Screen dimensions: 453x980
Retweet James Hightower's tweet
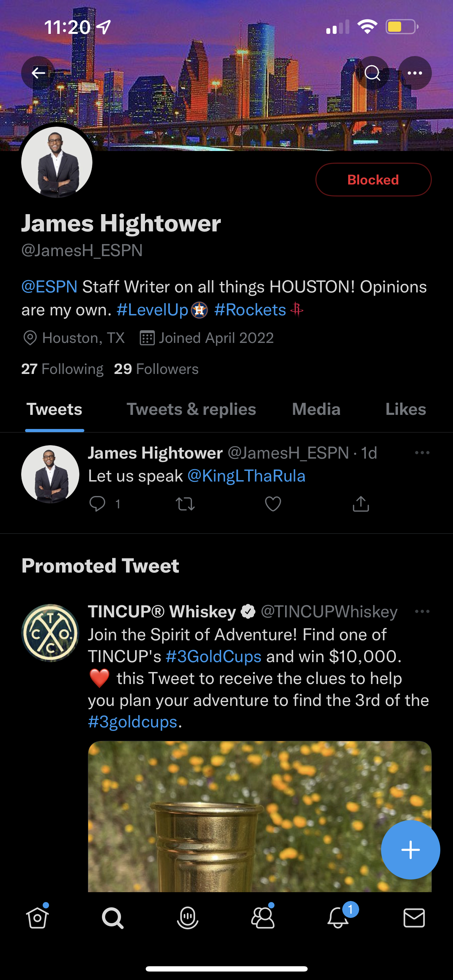tap(185, 504)
